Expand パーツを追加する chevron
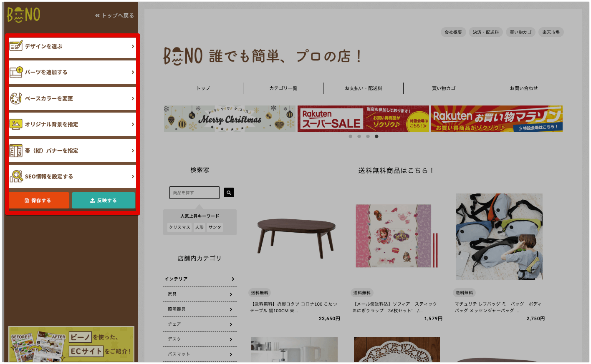The height and width of the screenshot is (364, 591). 133,72
